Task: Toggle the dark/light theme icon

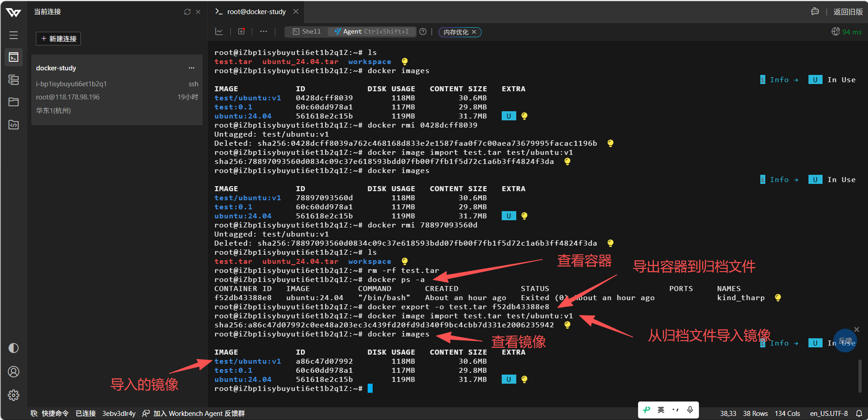Action: click(x=14, y=348)
